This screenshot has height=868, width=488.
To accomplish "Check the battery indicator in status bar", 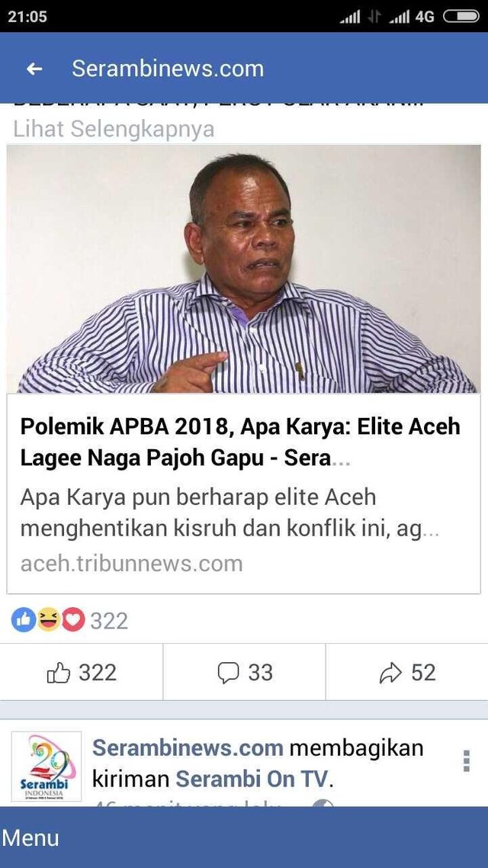I will point(461,17).
